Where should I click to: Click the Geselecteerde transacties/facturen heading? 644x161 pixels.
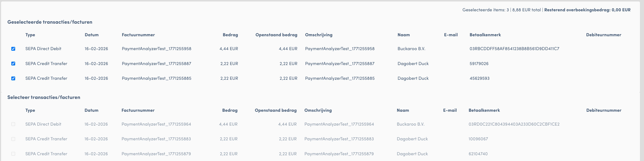click(50, 22)
